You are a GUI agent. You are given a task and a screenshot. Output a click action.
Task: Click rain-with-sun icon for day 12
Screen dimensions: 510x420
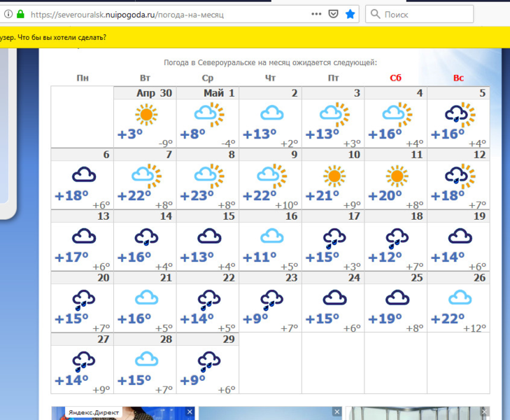pyautogui.click(x=460, y=176)
